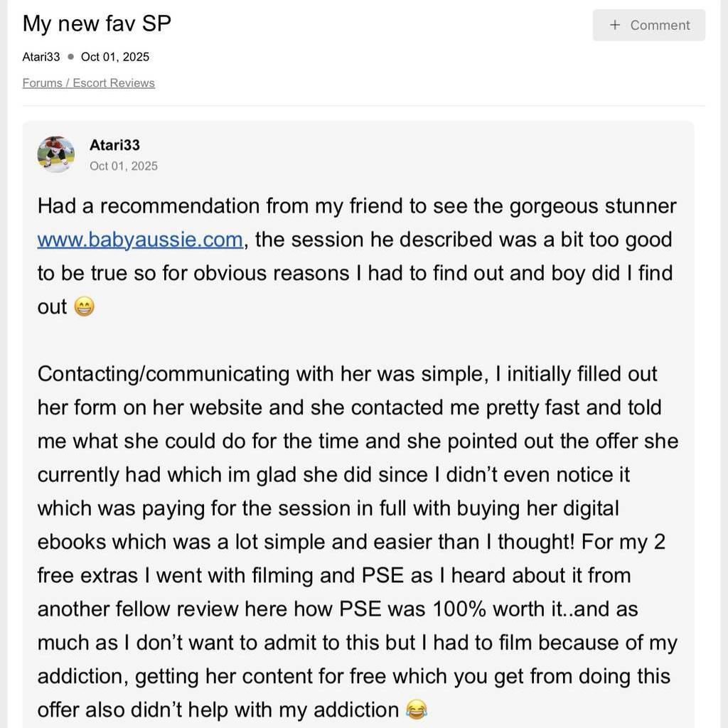The image size is (728, 728).
Task: Click the grinning emoji after "find out"
Action: pyautogui.click(x=84, y=307)
